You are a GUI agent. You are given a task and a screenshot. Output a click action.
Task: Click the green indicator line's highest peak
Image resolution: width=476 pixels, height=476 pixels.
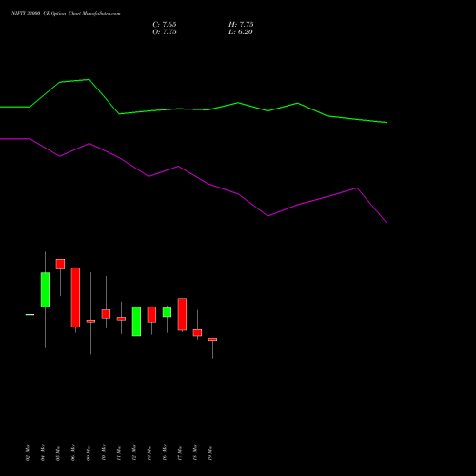(x=89, y=79)
